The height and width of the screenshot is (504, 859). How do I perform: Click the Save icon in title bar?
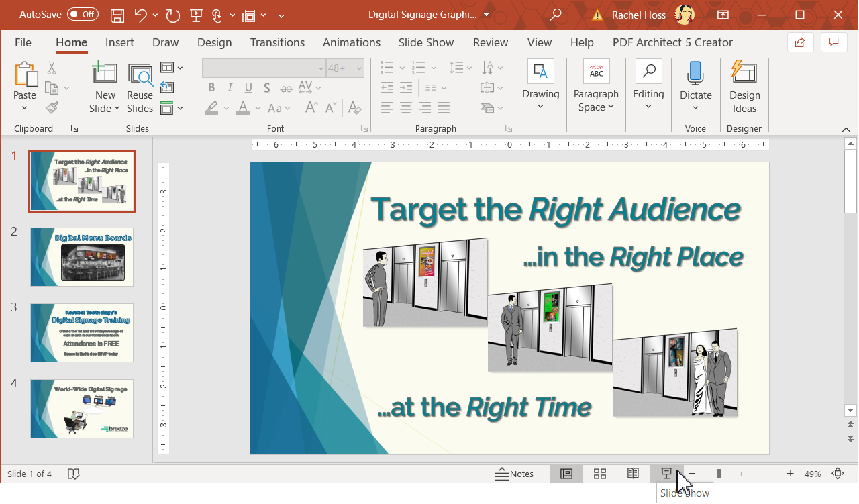[x=117, y=15]
